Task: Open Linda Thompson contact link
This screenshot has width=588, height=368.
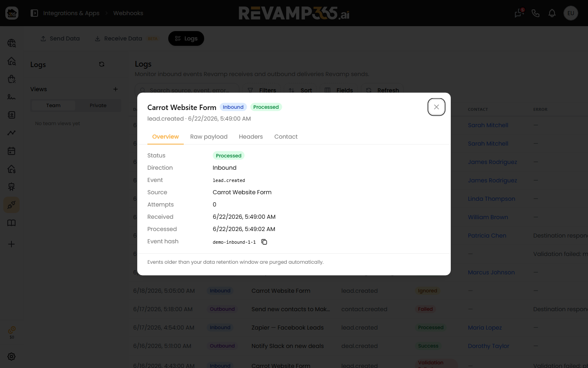Action: coord(492,199)
